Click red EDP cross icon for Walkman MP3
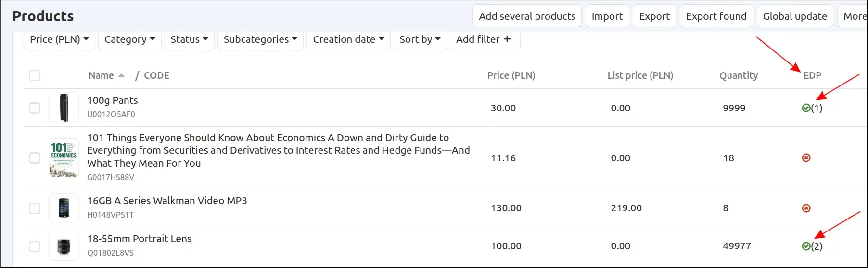 click(x=806, y=208)
